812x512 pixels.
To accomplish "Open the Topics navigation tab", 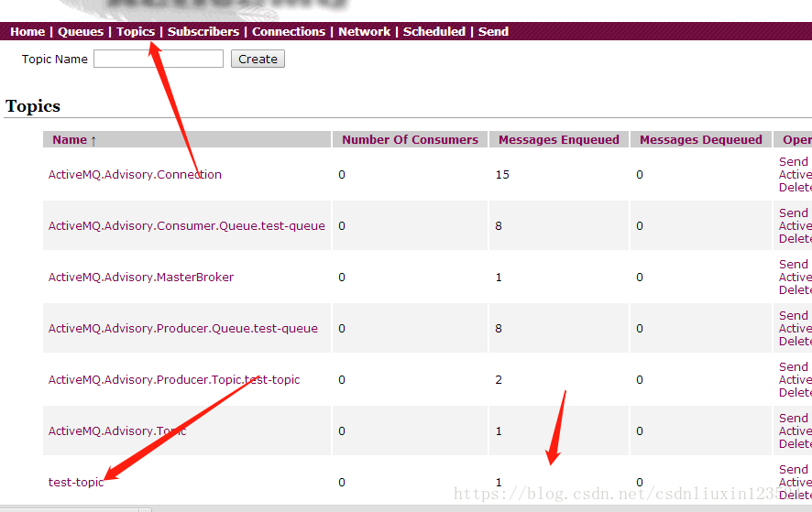I will pos(135,31).
